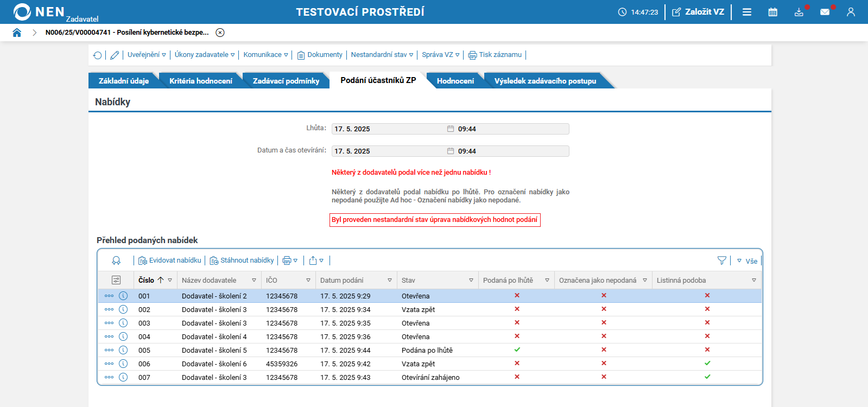Open the Stav column filter arrow

[x=471, y=281]
